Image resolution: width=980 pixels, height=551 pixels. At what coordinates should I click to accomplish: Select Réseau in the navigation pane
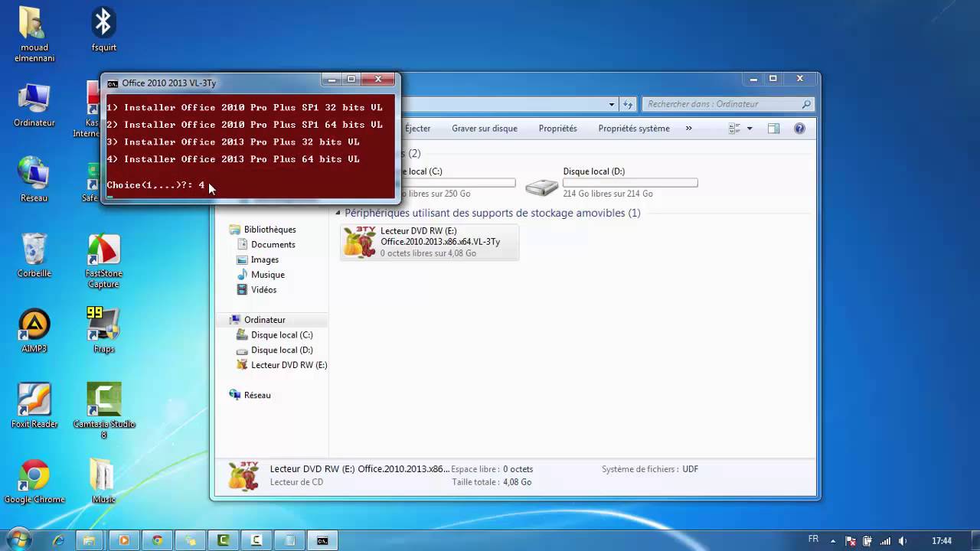point(257,395)
